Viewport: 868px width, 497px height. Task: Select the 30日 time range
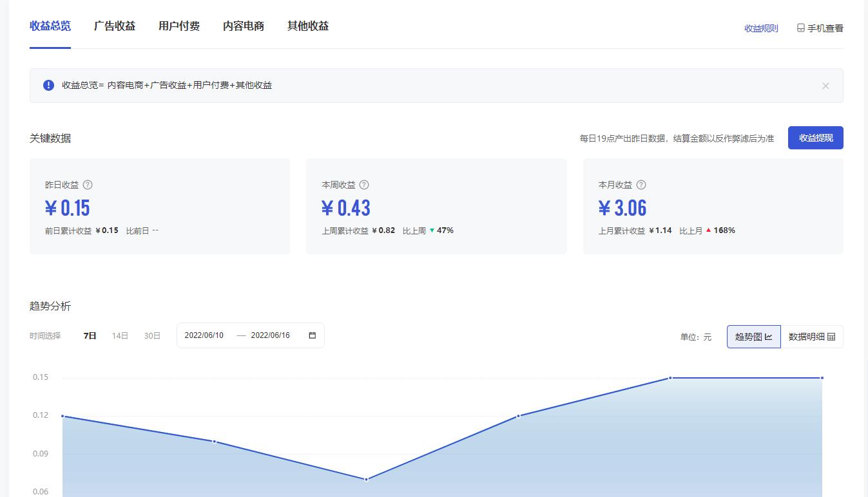click(151, 335)
